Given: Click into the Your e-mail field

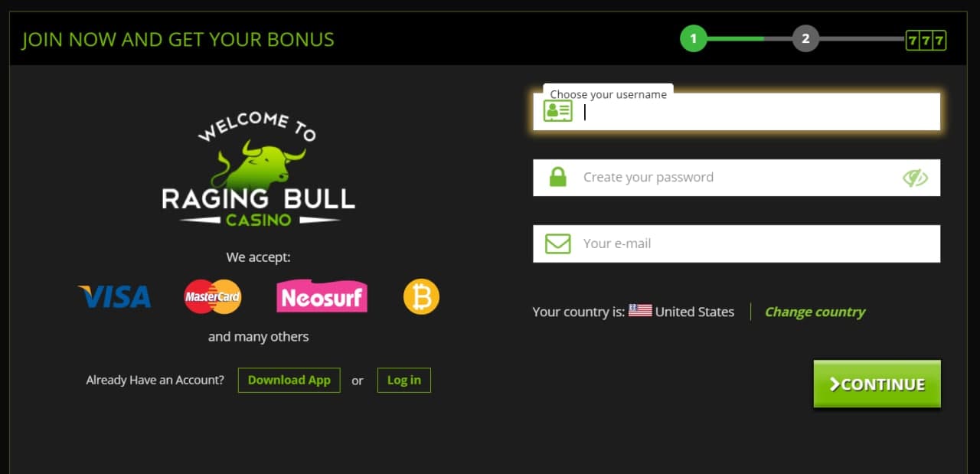Looking at the screenshot, I should (x=737, y=244).
